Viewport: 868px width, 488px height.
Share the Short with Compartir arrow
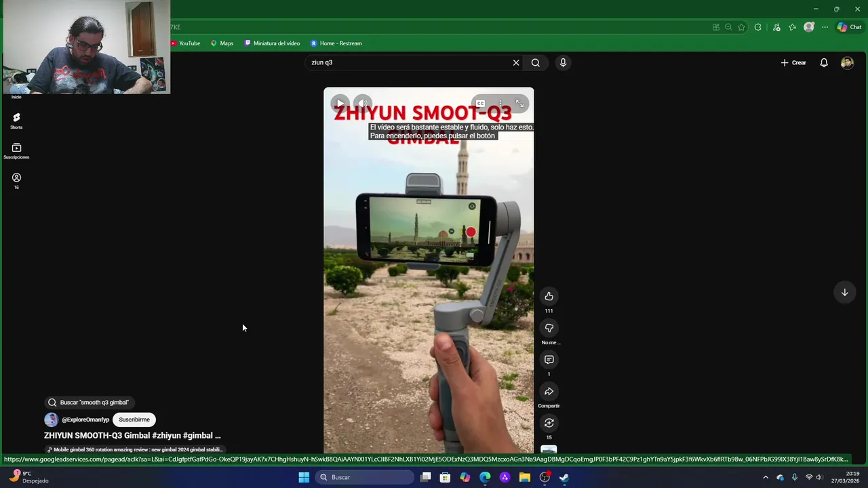(x=549, y=392)
